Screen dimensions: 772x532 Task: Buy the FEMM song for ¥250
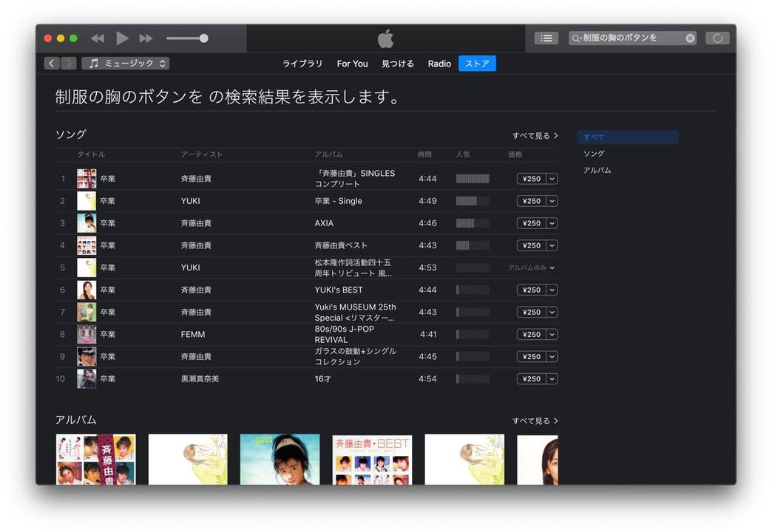click(531, 334)
